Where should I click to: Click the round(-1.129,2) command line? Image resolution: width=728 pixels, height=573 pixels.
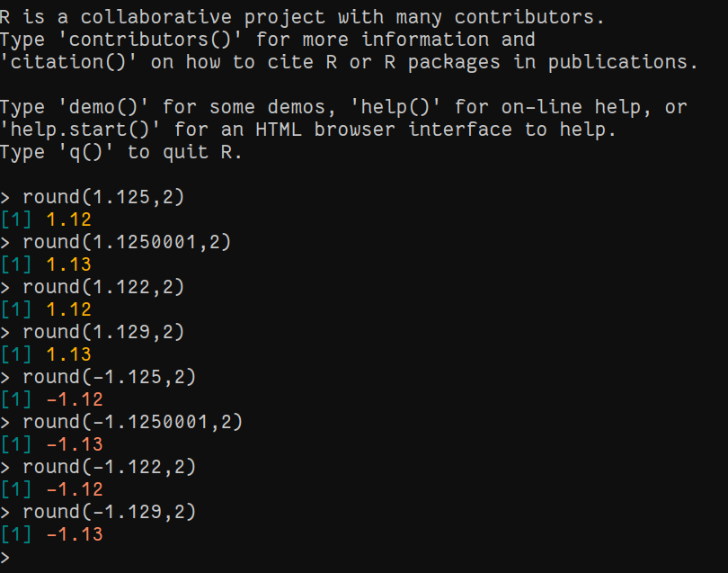(109, 512)
